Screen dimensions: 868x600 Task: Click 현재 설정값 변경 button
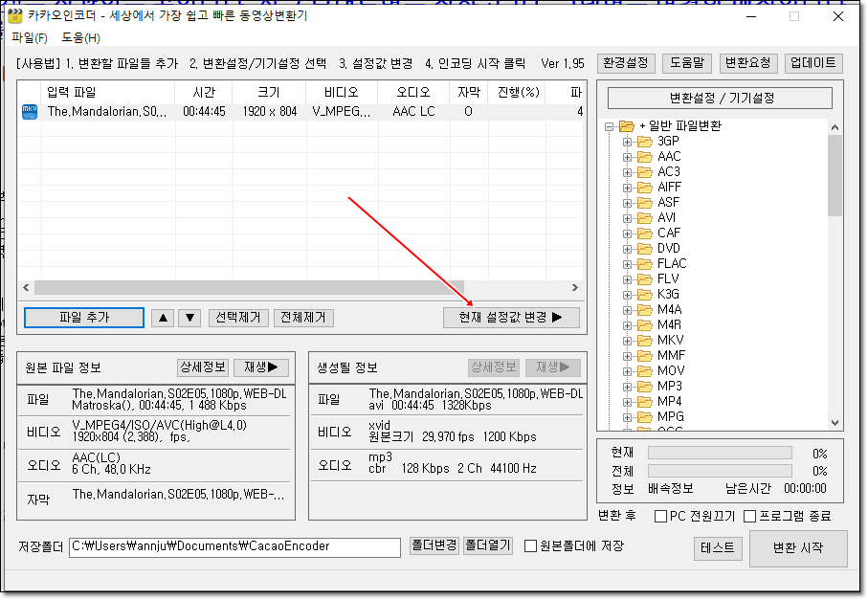coord(511,318)
